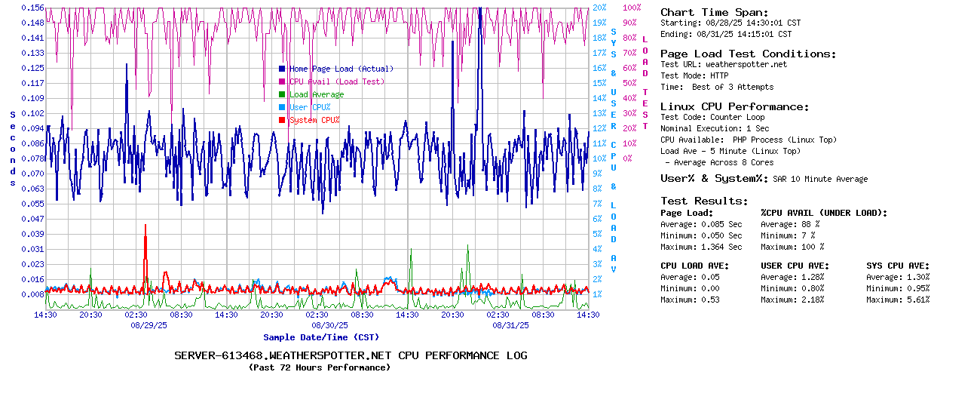Click the green Load Average legend swatch
Screen dimensions: 980x415
[x=282, y=94]
